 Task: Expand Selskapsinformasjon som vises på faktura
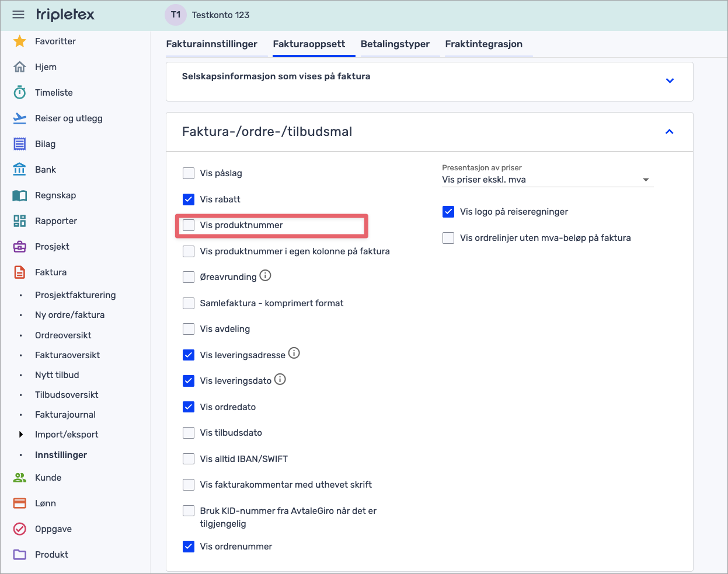670,80
